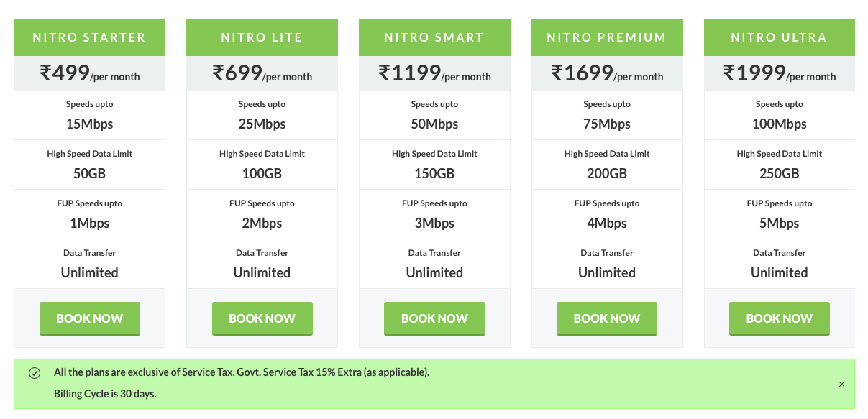Book the Nitro Premium plan
Image resolution: width=868 pixels, height=419 pixels.
click(607, 318)
